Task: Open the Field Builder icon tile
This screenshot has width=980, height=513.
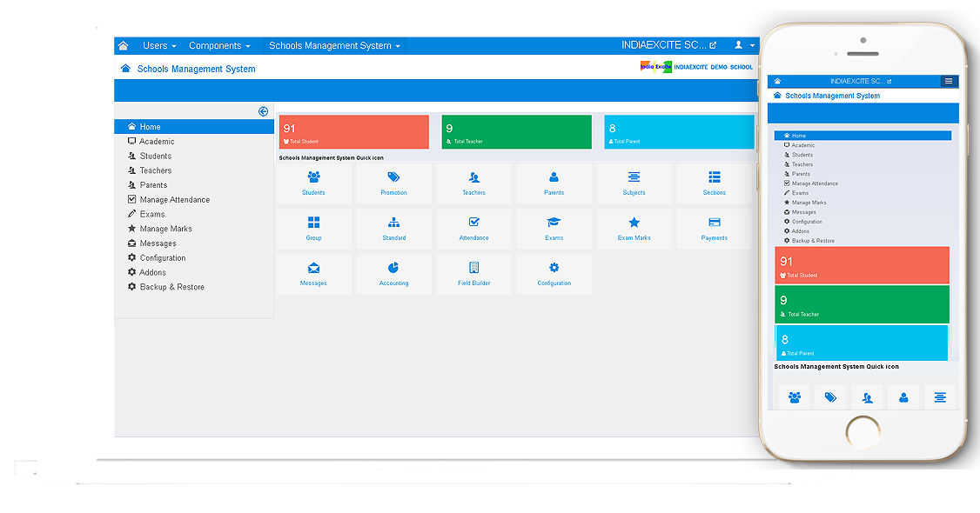Action: 473,274
